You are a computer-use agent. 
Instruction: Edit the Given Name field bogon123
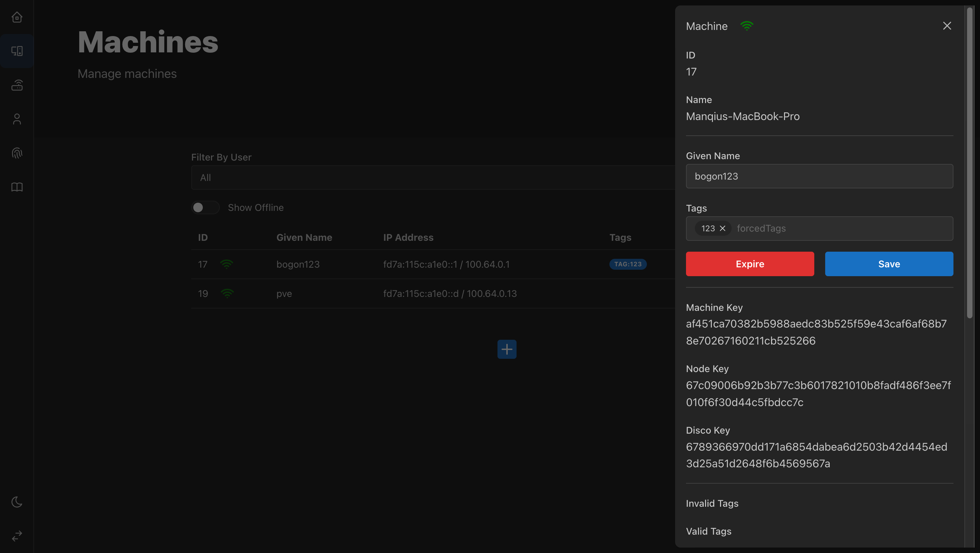[x=819, y=176]
